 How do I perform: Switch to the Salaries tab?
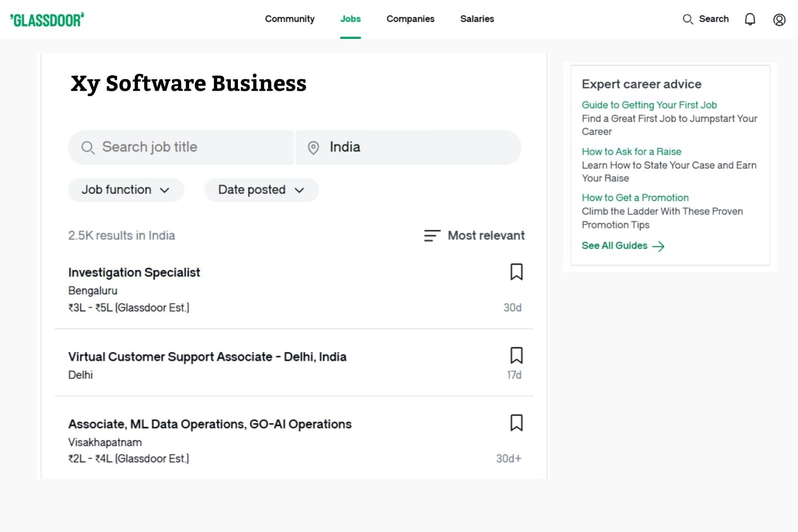click(477, 19)
